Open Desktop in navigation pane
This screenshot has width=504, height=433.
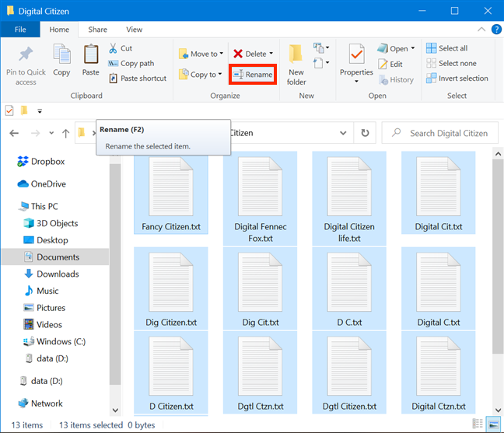tap(46, 240)
